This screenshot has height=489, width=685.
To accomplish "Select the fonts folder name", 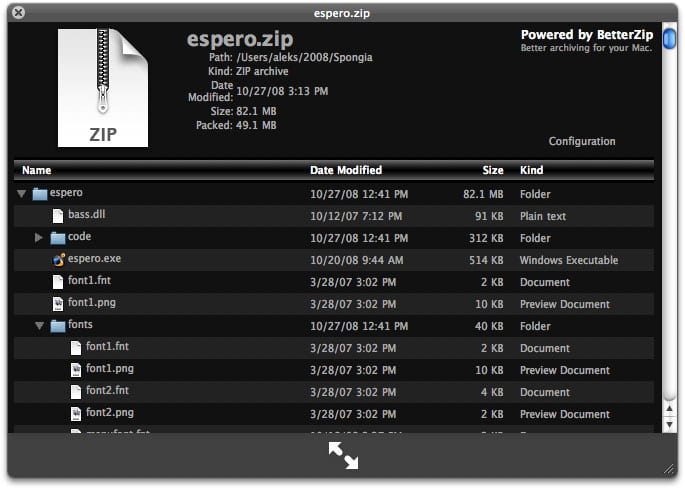I will point(80,324).
